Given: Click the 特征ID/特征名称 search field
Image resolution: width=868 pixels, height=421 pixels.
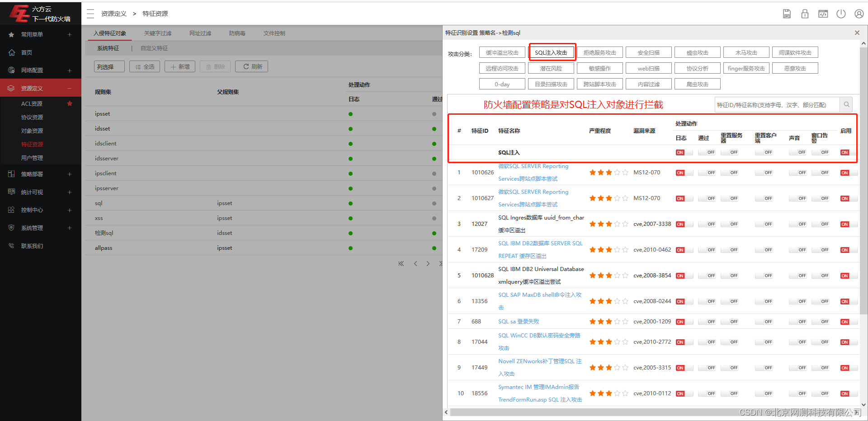Looking at the screenshot, I should 777,104.
